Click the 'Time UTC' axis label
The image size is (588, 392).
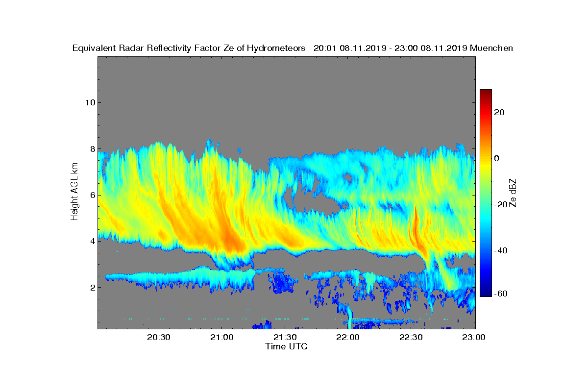pos(287,346)
